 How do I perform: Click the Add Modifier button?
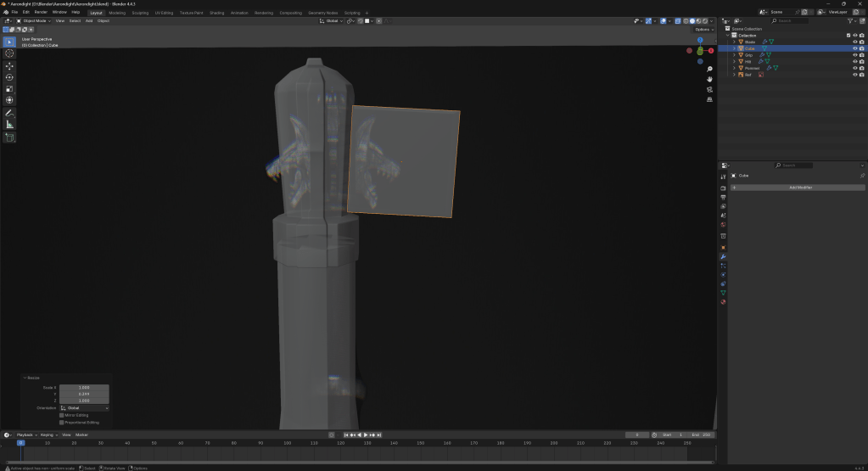(x=800, y=187)
